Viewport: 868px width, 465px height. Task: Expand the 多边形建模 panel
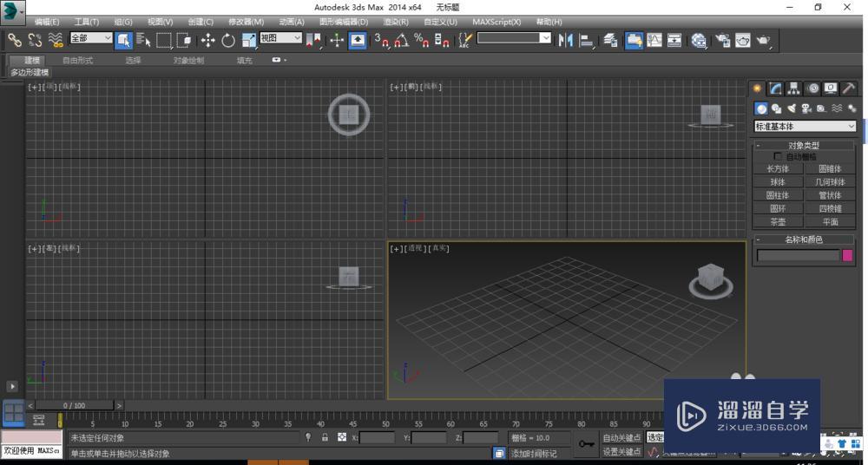coord(30,73)
